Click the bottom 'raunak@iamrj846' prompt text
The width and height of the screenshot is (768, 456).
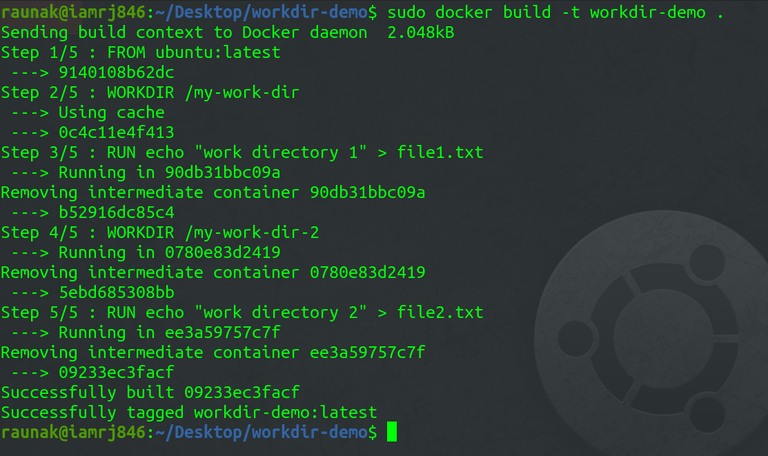click(73, 432)
